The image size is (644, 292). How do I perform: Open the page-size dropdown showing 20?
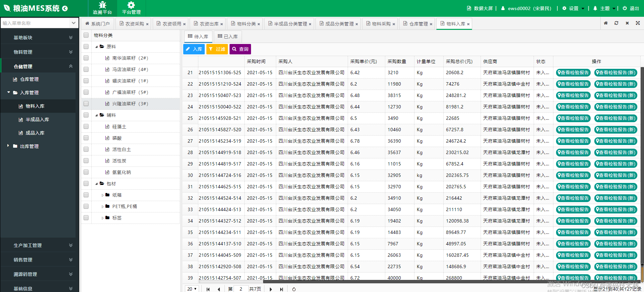point(192,289)
